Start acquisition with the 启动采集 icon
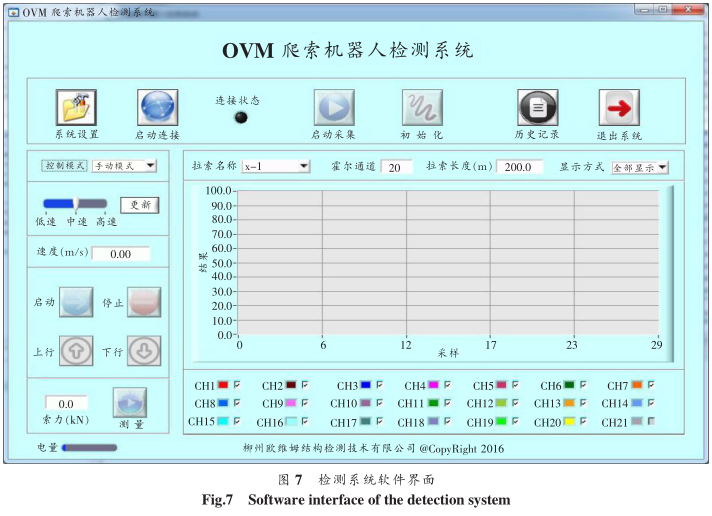The width and height of the screenshot is (712, 516). 334,107
